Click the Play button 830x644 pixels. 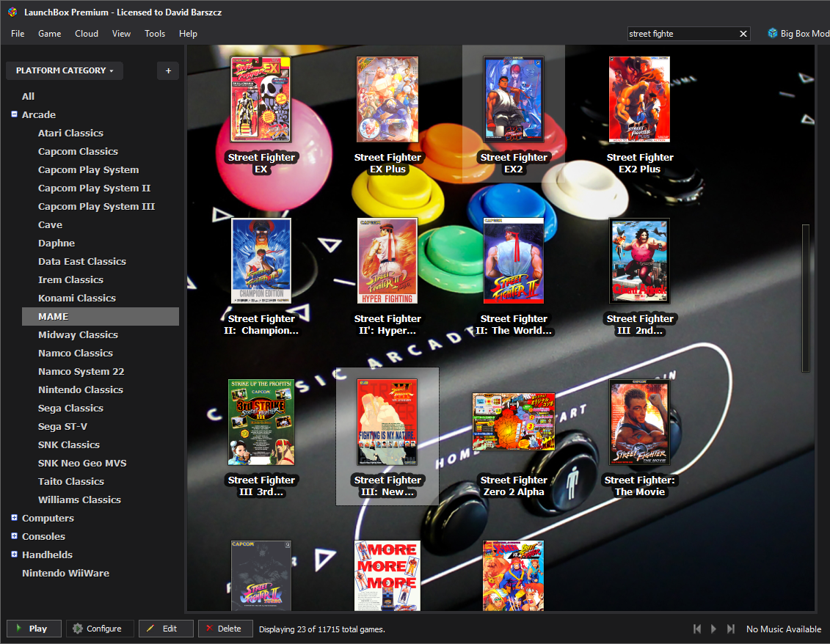click(34, 629)
